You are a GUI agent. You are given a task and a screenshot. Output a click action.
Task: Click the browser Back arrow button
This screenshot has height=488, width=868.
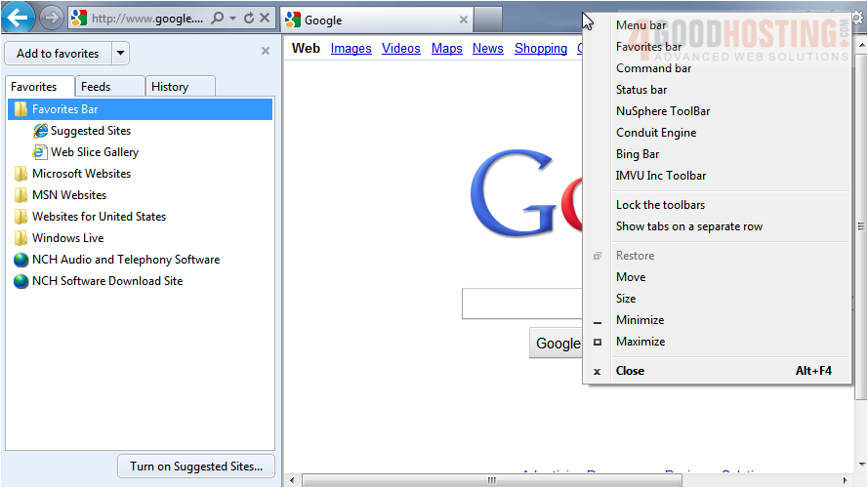pyautogui.click(x=19, y=18)
